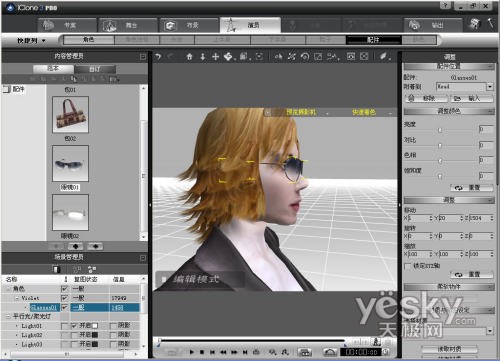Select the handbag accessory thumbnail
The image size is (500, 361).
[x=70, y=115]
